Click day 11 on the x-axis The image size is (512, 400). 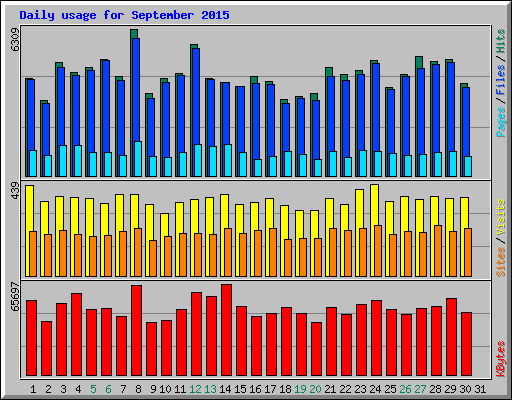point(180,389)
